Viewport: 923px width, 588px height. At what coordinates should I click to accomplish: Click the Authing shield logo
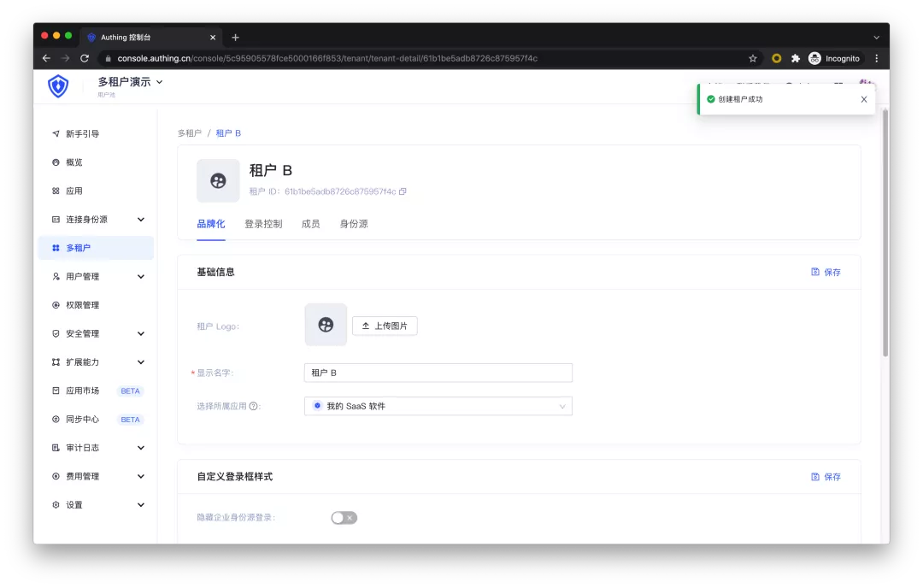[x=58, y=86]
